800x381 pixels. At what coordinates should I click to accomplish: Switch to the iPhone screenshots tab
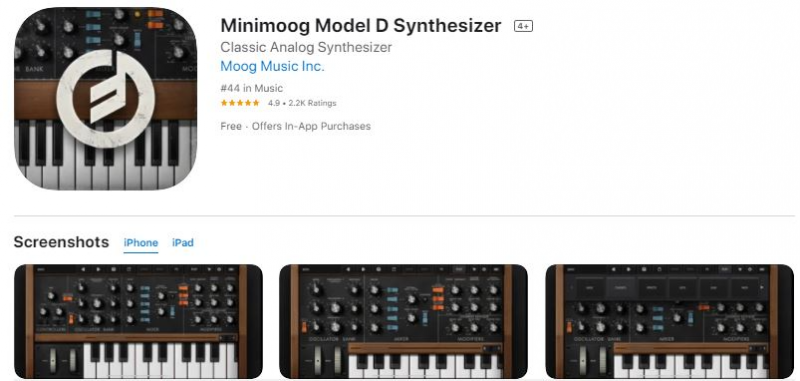pyautogui.click(x=141, y=243)
